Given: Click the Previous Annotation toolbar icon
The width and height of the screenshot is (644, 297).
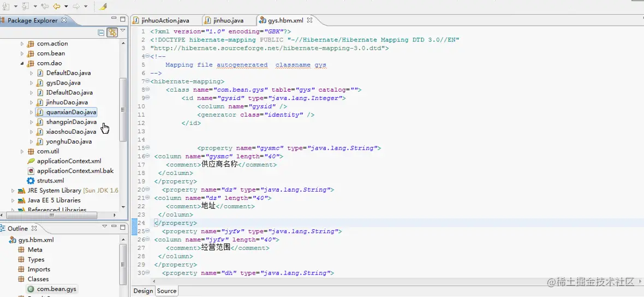Looking at the screenshot, I should click(26, 7).
